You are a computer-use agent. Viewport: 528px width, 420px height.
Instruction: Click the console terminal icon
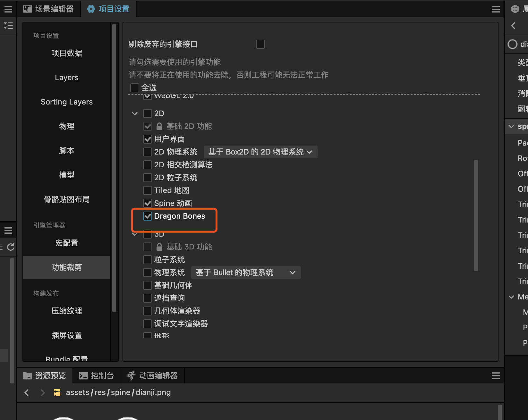(83, 376)
